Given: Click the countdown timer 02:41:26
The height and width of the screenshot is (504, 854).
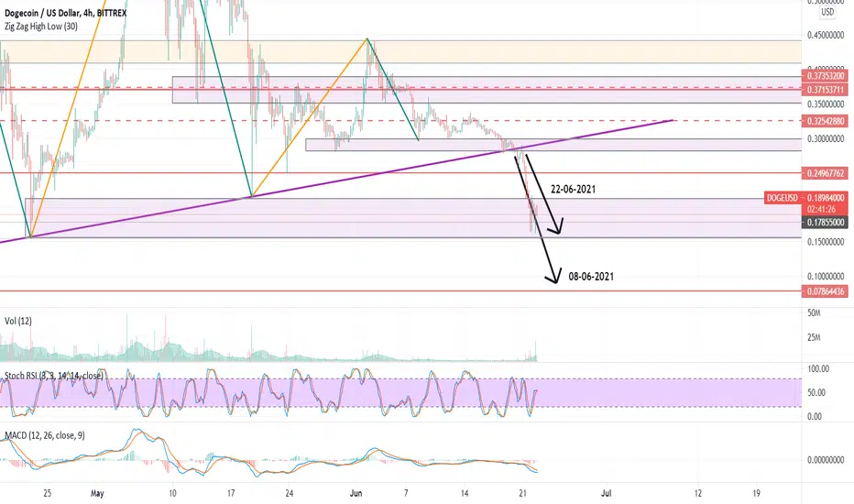Looking at the screenshot, I should pos(821,209).
